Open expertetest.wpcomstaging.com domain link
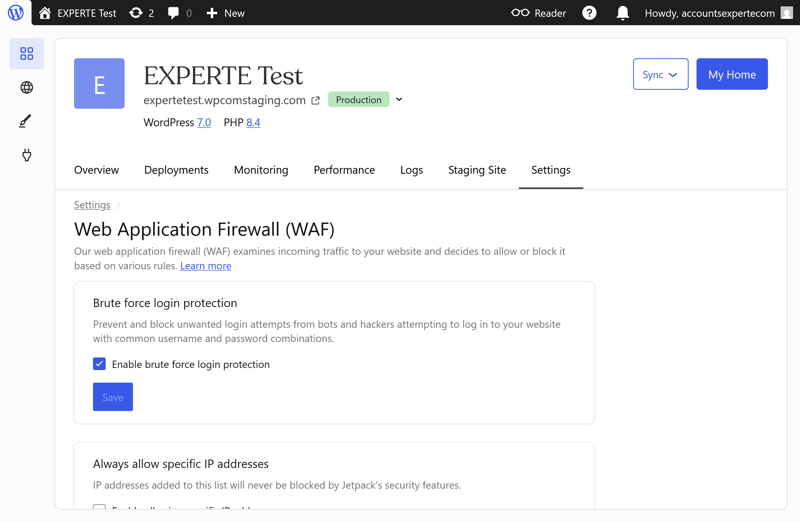This screenshot has width=800, height=522. 224,101
